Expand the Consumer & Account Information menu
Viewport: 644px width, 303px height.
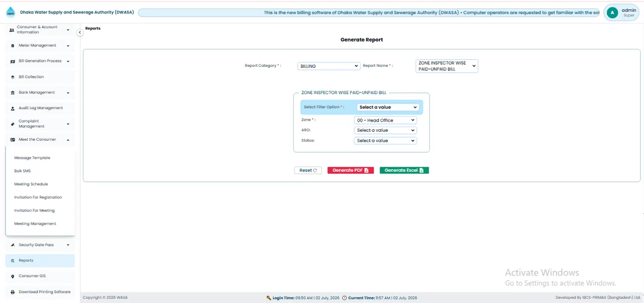[x=68, y=30]
